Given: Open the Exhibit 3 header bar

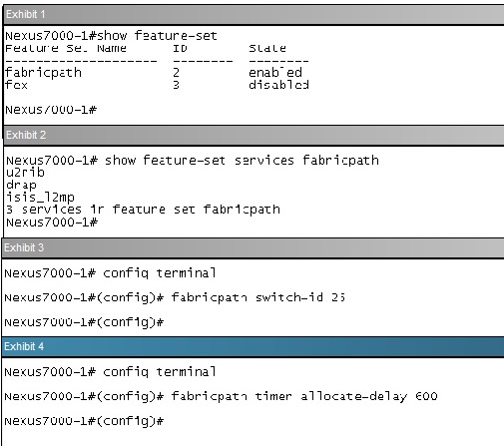Looking at the screenshot, I should 252,247.
